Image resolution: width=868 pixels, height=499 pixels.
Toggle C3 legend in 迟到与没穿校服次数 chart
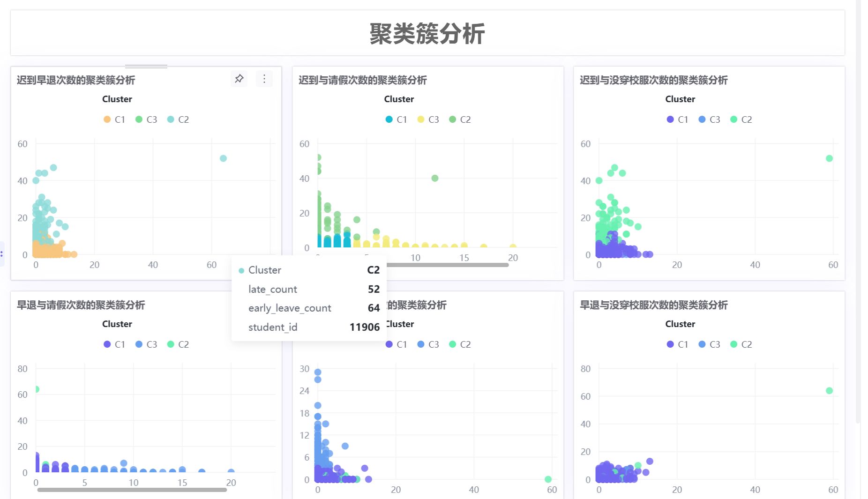(709, 119)
